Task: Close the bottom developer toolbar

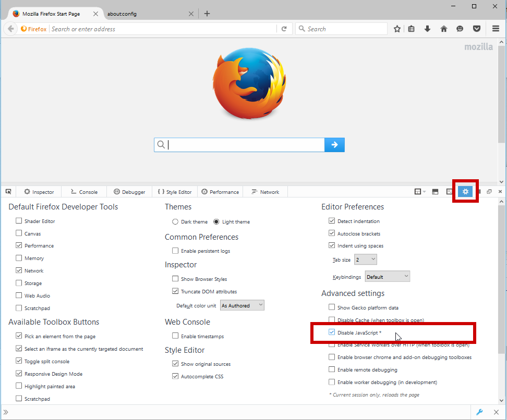Action: pyautogui.click(x=497, y=412)
